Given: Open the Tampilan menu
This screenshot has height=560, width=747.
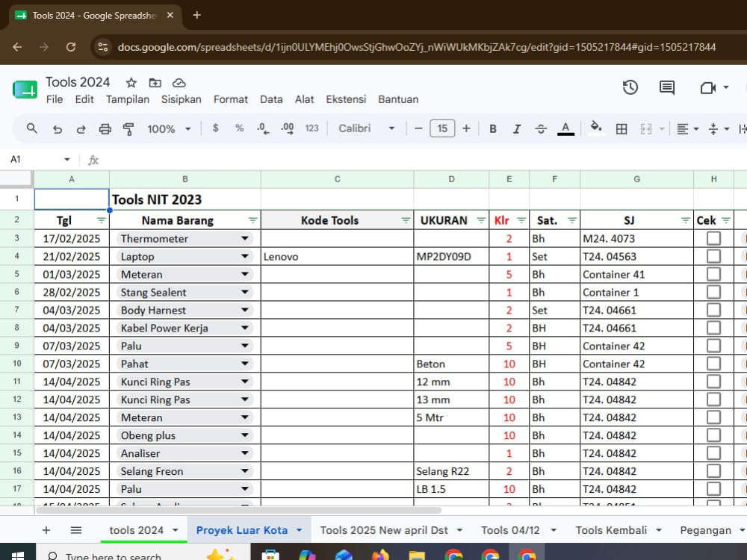Looking at the screenshot, I should pos(128,99).
